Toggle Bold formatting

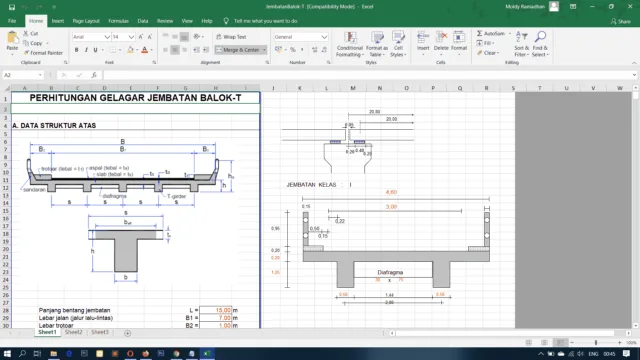coord(76,50)
